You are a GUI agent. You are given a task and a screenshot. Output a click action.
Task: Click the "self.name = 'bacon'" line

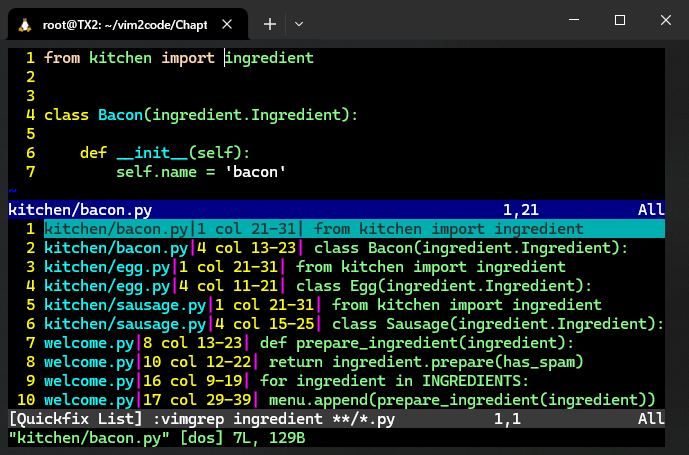(201, 172)
